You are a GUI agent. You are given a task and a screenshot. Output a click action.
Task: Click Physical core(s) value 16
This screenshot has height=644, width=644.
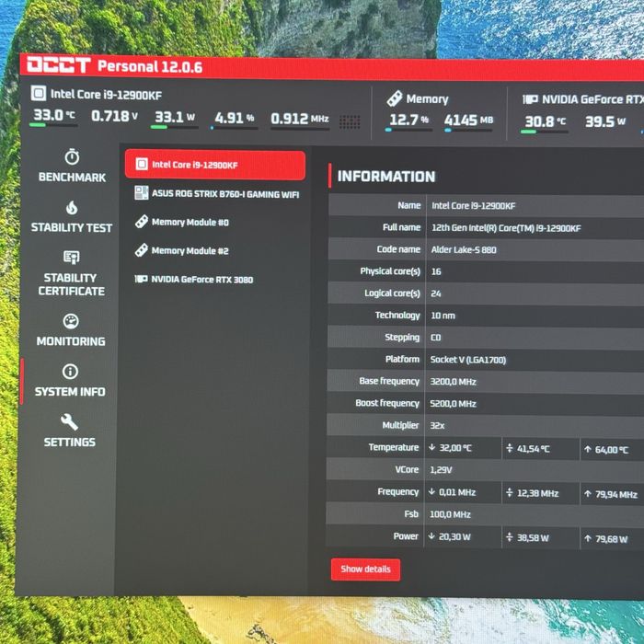(x=436, y=271)
